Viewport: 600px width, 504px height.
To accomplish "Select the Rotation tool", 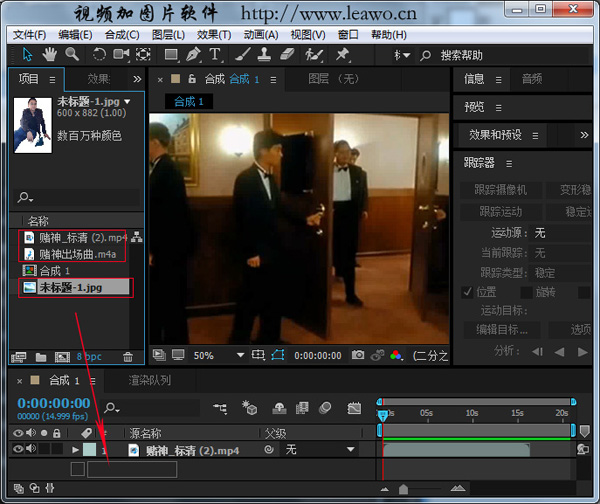I will click(x=99, y=54).
